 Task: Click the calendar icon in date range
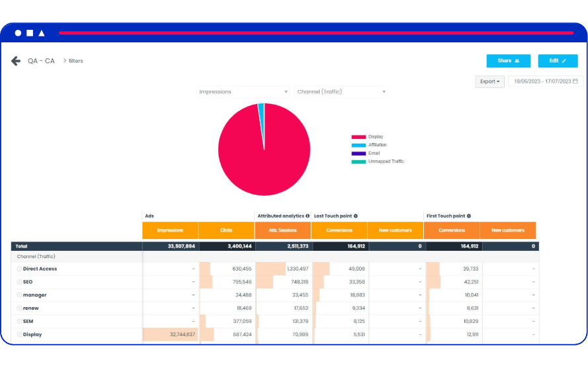click(575, 81)
